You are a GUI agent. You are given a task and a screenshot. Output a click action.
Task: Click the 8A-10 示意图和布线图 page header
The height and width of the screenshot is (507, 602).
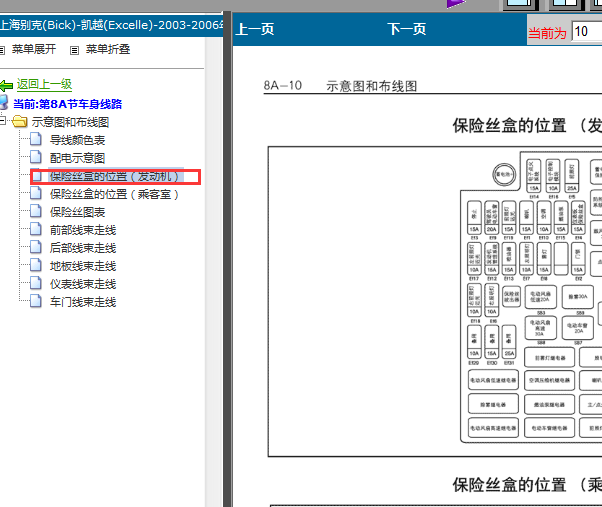coord(340,86)
